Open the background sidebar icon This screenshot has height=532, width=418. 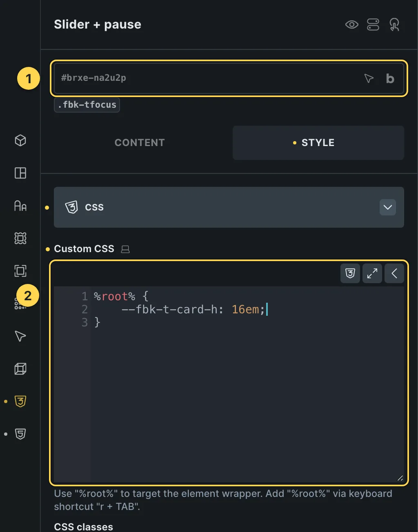20,238
